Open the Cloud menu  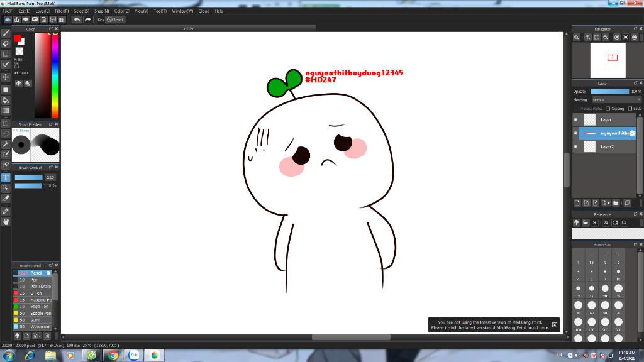tap(204, 11)
